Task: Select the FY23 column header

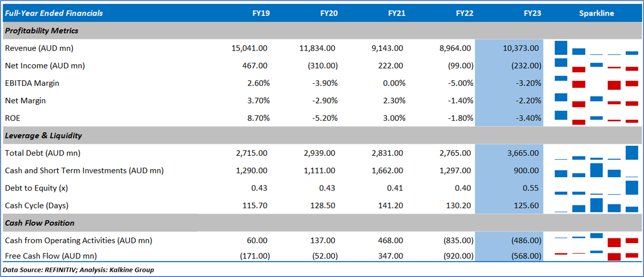Action: [532, 13]
